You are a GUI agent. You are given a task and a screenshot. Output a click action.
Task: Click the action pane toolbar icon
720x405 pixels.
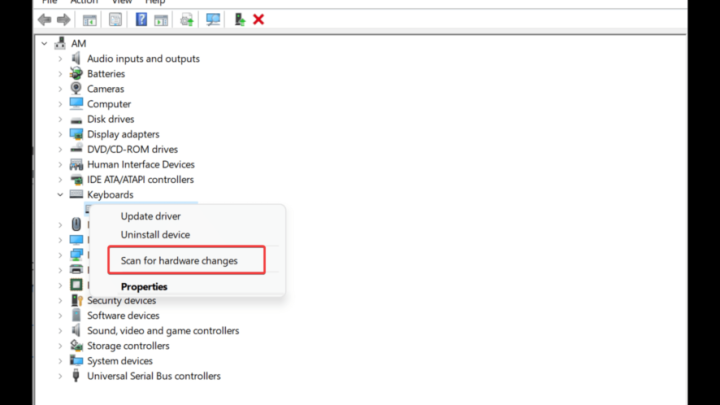[161, 20]
